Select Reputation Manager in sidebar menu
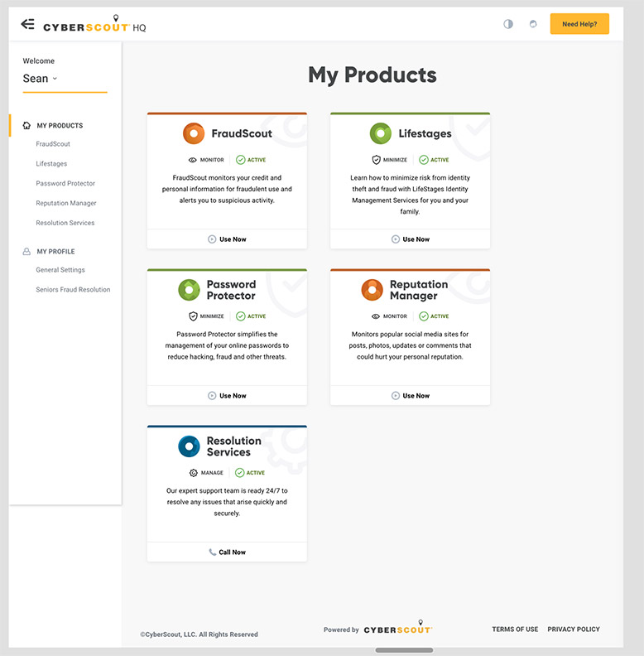The height and width of the screenshot is (656, 644). coord(66,204)
